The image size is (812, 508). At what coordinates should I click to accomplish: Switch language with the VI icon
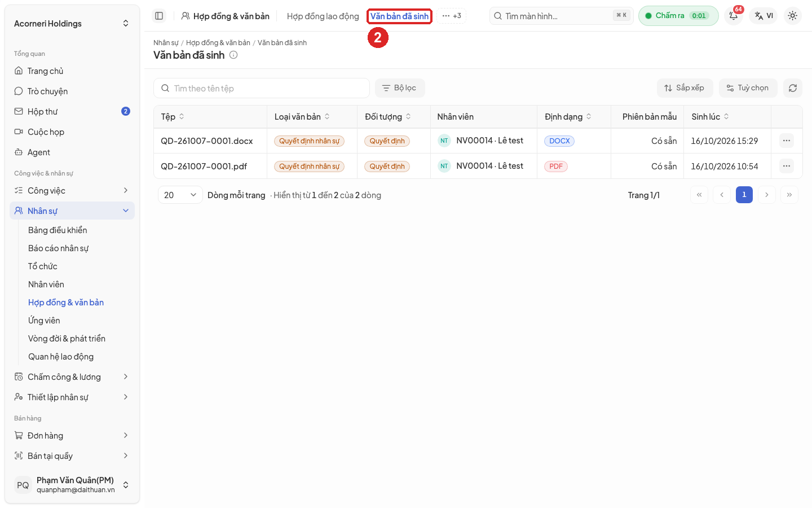click(764, 16)
